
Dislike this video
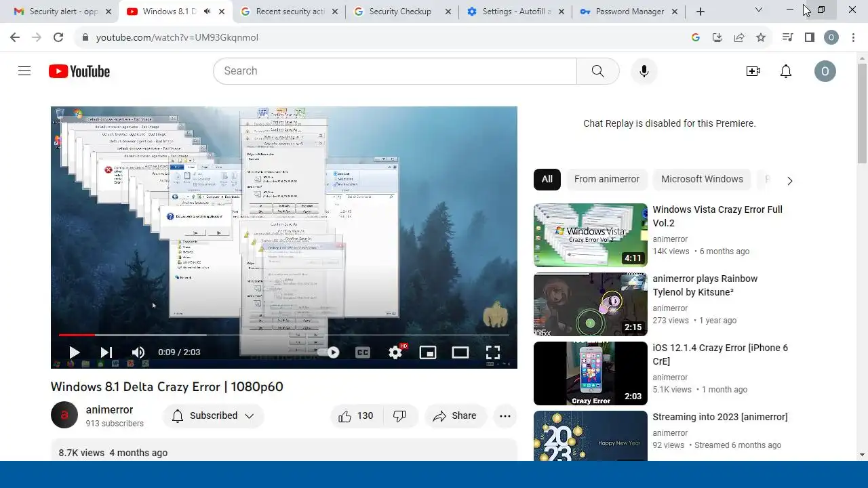[400, 416]
